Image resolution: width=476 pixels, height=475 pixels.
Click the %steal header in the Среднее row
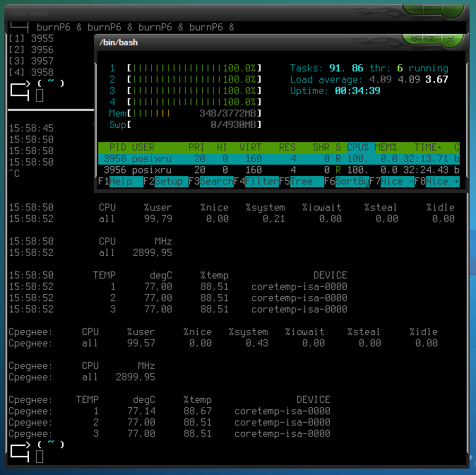point(364,332)
